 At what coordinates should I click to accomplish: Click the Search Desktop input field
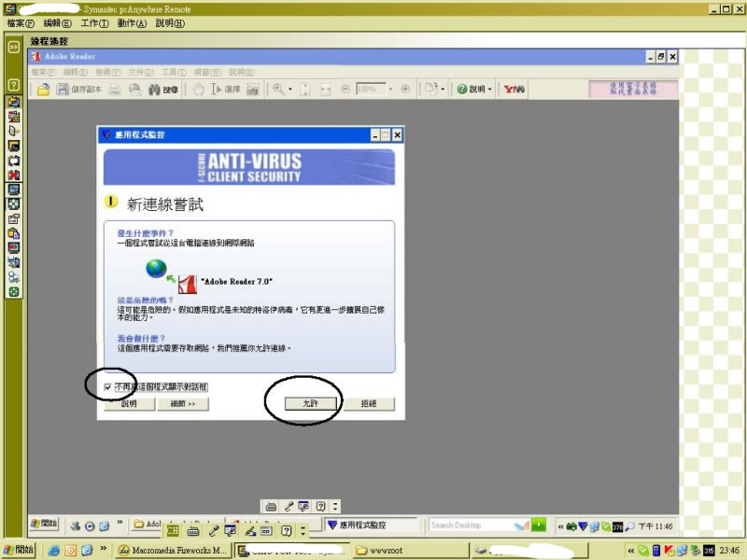(x=471, y=525)
